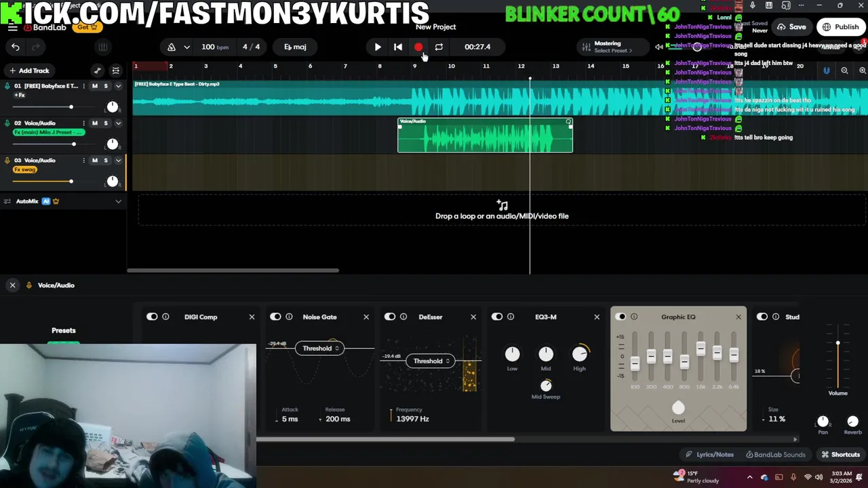
Task: Save the project
Action: [x=791, y=27]
